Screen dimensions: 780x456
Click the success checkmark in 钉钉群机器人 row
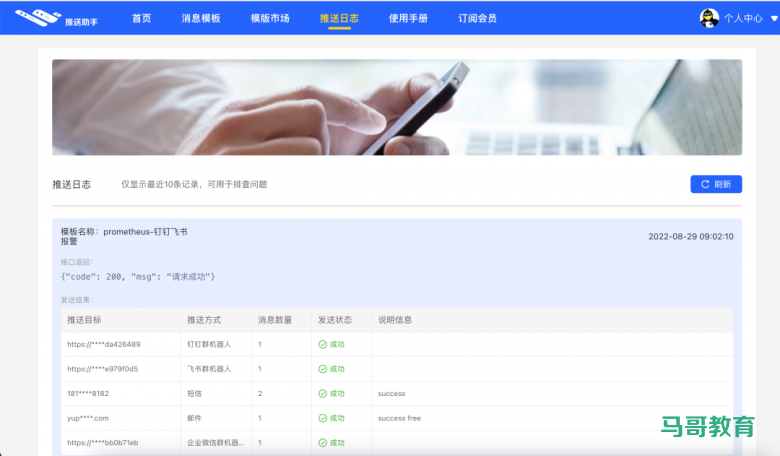(x=323, y=345)
